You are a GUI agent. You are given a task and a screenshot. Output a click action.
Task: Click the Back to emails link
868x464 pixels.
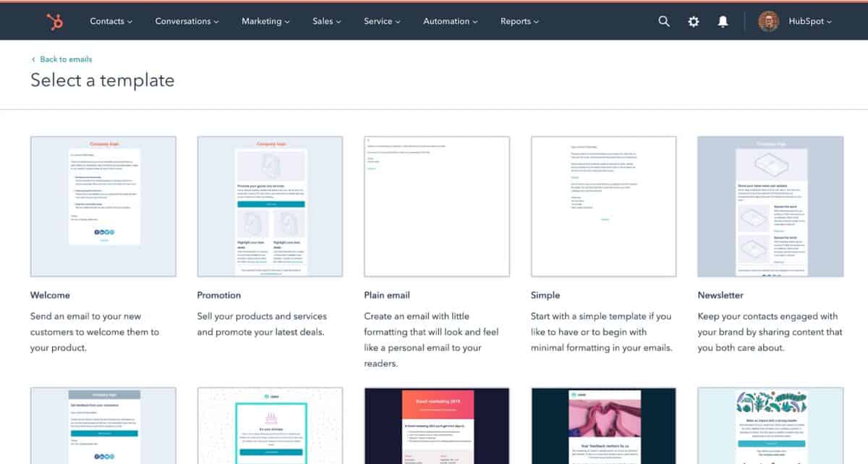64,59
